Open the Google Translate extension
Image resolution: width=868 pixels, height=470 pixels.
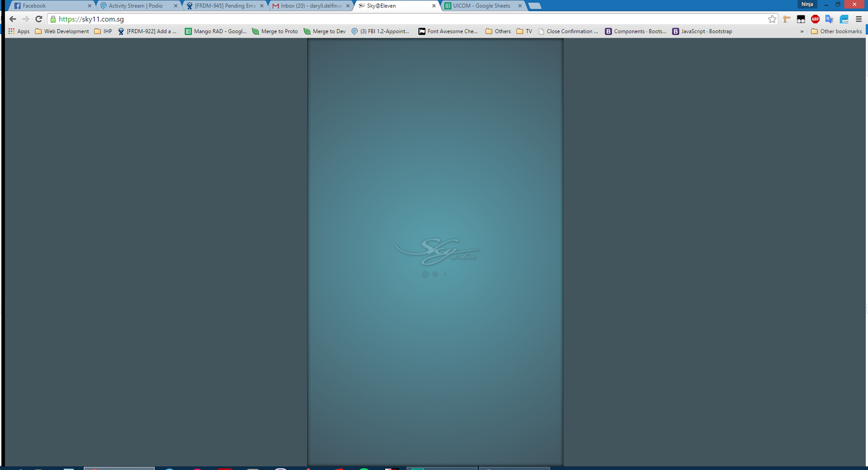[x=829, y=19]
